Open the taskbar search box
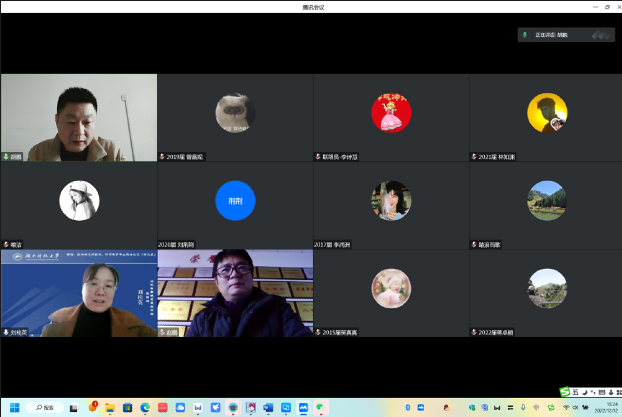Viewport: 622px width, 417px height. 45,407
